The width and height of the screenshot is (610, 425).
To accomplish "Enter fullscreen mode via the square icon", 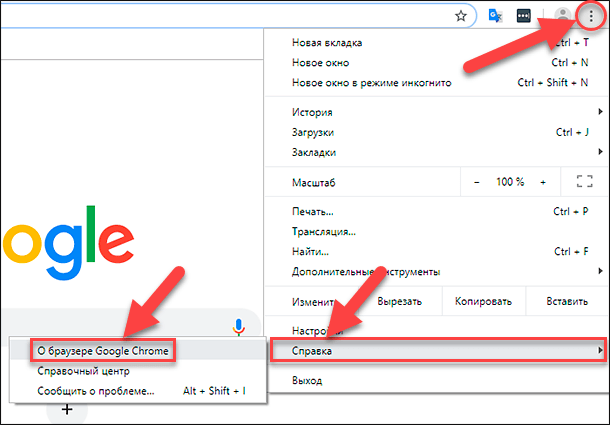I will (x=584, y=181).
